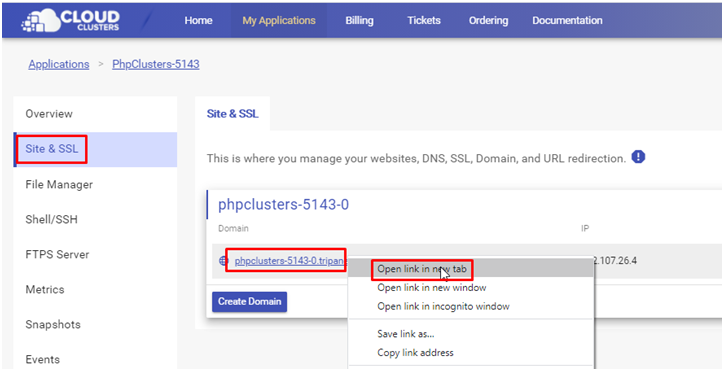Click the PhpClusters-5143 breadcrumb link
Screen dimensions: 724x371
pyautogui.click(x=156, y=64)
